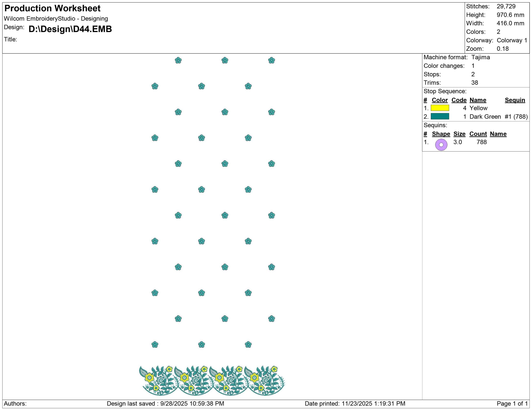Click the Yellow thread name
The width and height of the screenshot is (532, 409).
(x=478, y=108)
